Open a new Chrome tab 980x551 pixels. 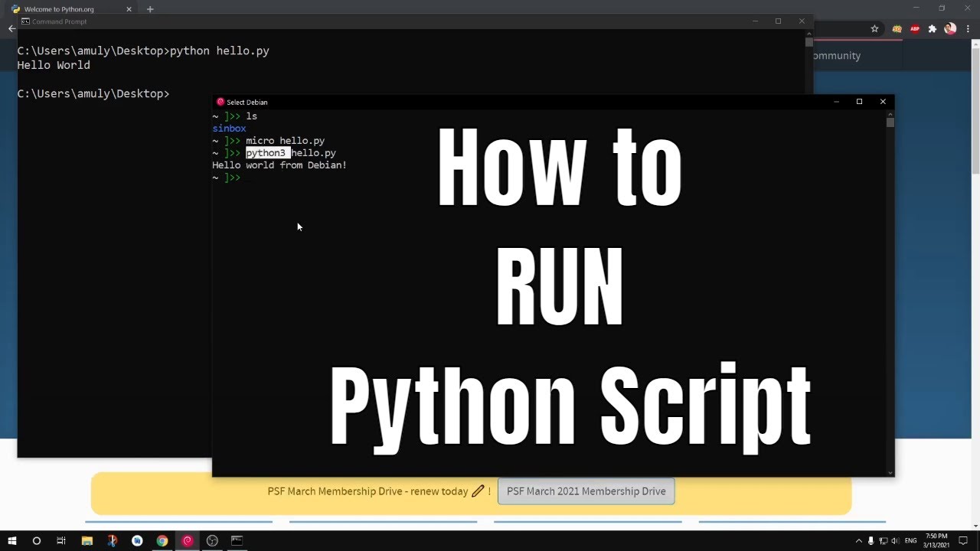click(150, 9)
